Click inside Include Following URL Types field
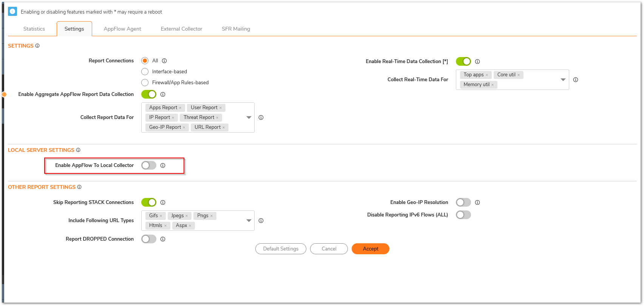 click(198, 221)
